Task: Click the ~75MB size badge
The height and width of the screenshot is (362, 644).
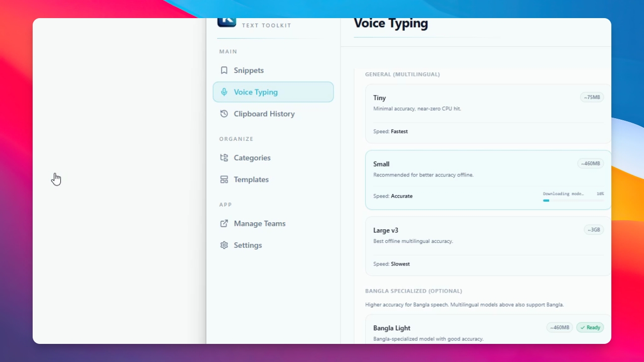Action: tap(592, 97)
